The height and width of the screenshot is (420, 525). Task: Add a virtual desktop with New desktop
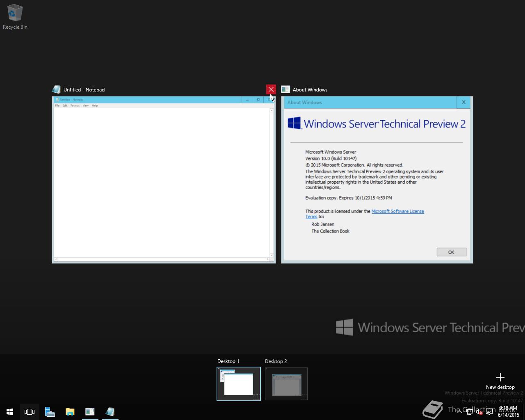[x=500, y=381]
